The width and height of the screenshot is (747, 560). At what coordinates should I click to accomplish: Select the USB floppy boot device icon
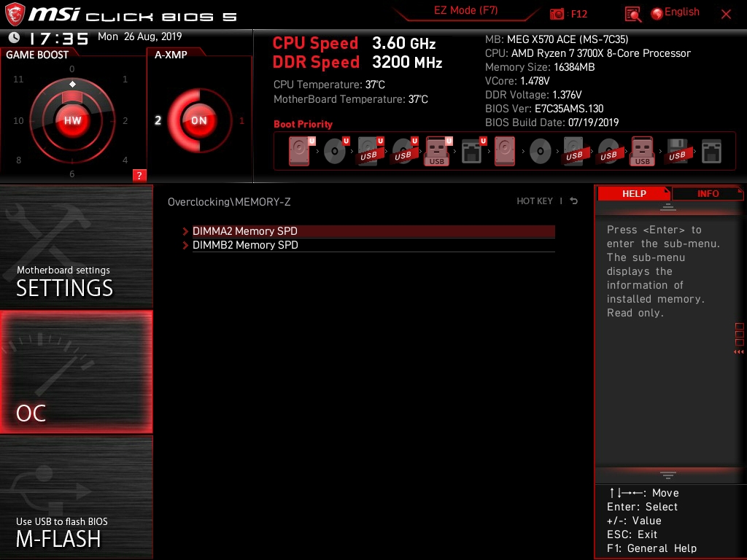click(x=678, y=151)
